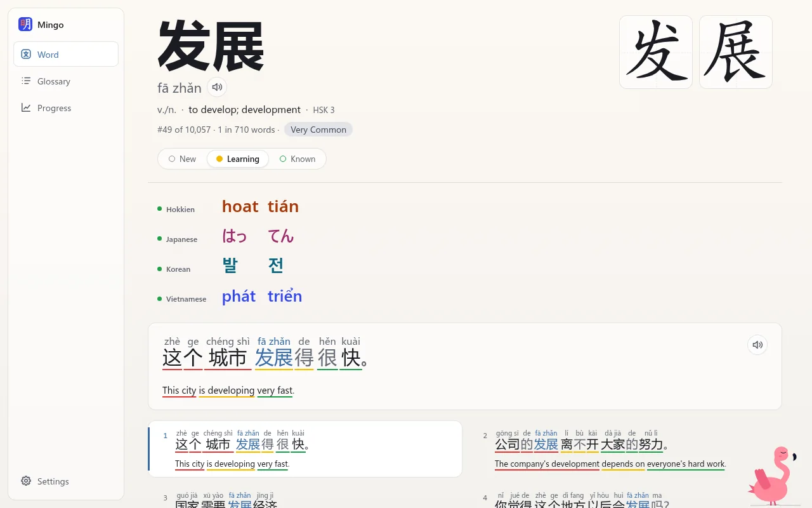Click the Korean language label
The image size is (812, 508).
click(178, 269)
